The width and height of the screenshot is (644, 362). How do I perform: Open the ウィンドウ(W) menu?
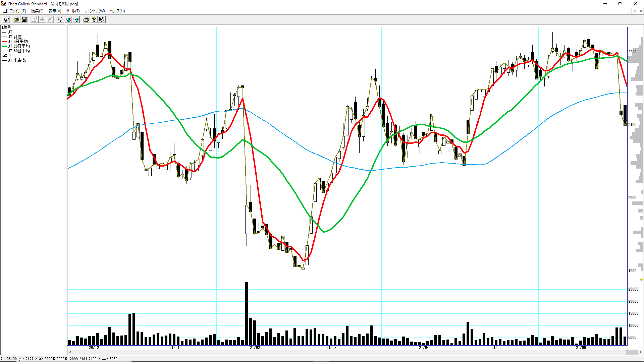pos(94,11)
